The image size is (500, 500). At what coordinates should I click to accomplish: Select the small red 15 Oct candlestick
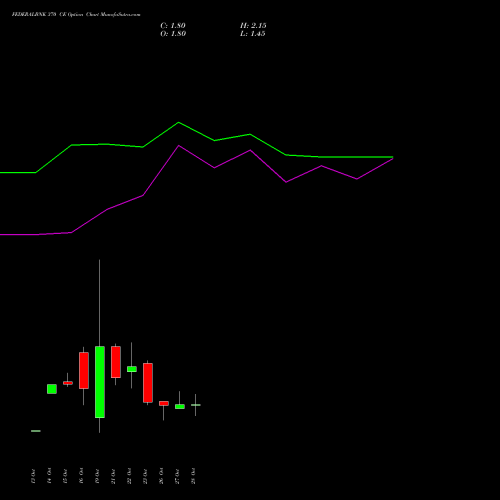[68, 383]
